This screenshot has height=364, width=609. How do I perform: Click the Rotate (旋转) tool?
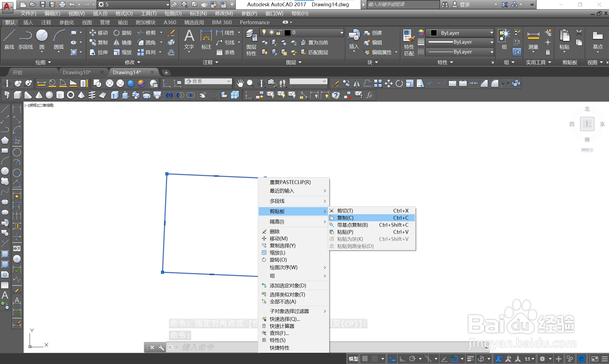point(123,33)
